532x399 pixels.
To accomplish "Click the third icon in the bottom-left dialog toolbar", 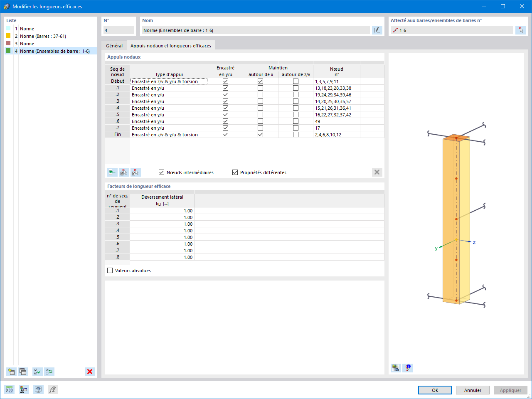I will (38, 390).
